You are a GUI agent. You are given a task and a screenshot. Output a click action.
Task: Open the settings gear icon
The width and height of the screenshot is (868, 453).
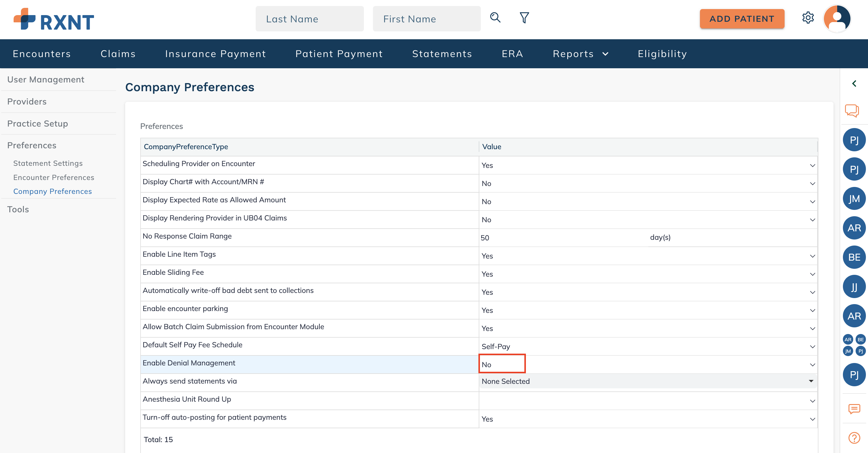tap(808, 18)
